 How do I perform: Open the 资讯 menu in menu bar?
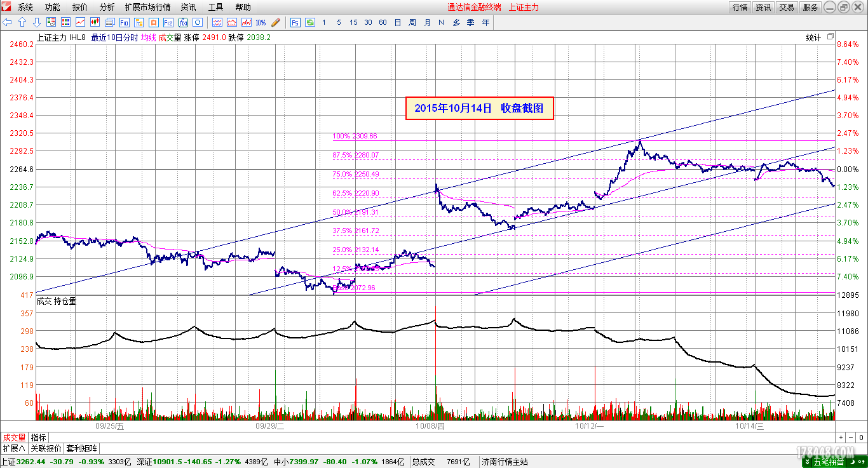click(x=188, y=7)
